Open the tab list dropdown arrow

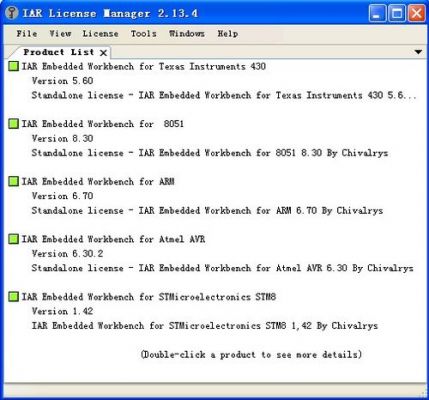coord(418,52)
